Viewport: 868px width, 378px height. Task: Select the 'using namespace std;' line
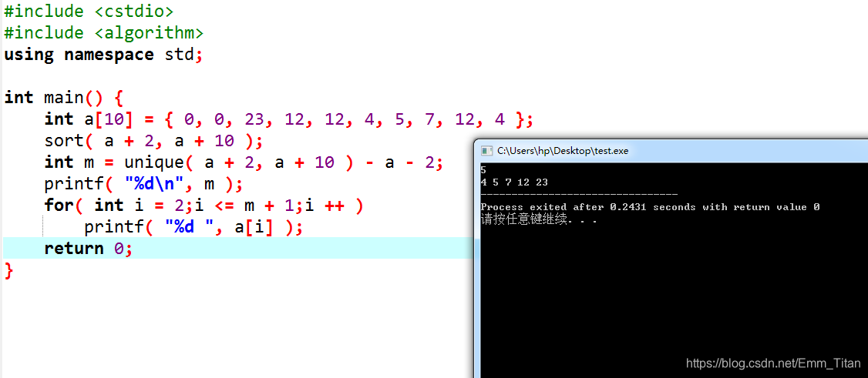click(103, 55)
